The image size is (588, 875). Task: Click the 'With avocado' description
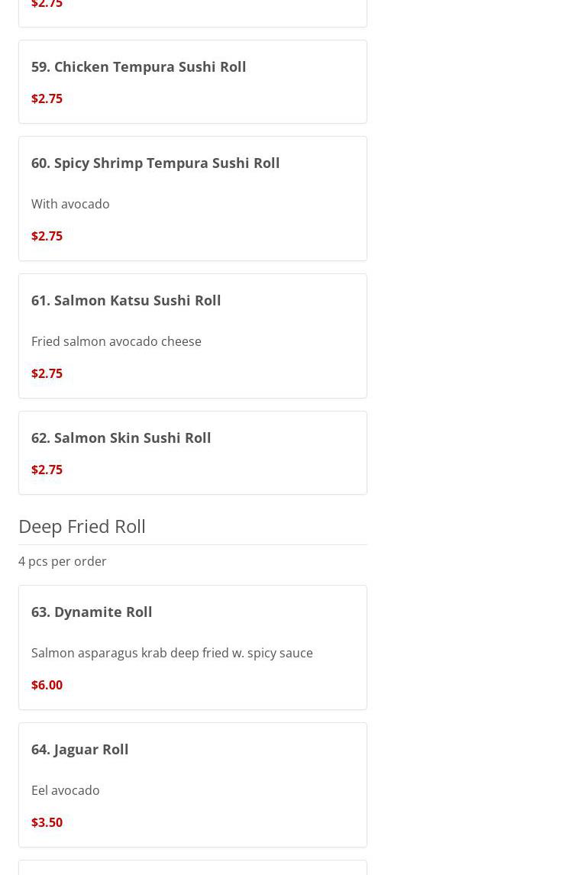(70, 204)
